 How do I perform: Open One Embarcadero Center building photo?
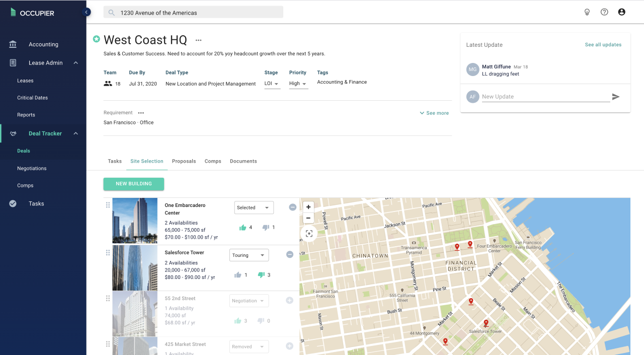point(135,221)
